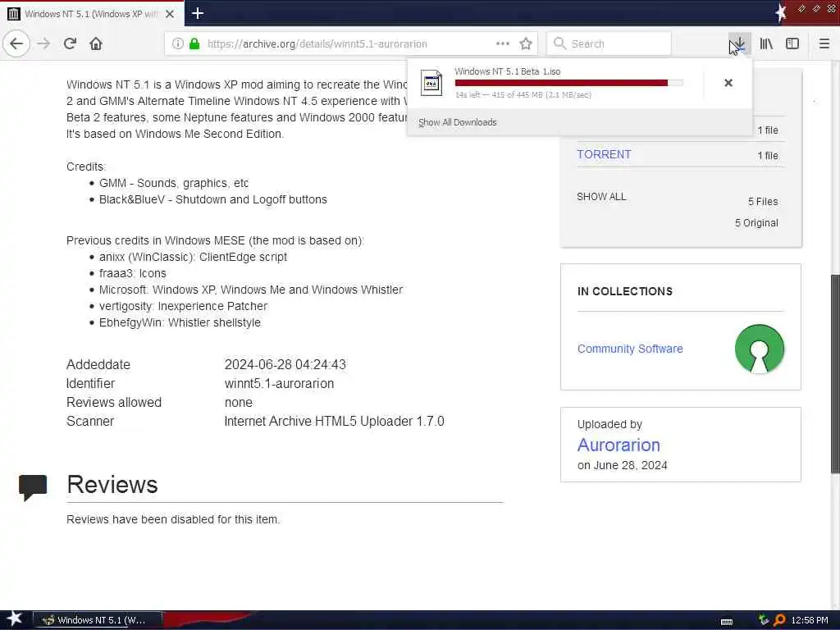This screenshot has width=840, height=630.
Task: Click 'GMM - Sounds, graphics, etc' line
Action: click(174, 183)
